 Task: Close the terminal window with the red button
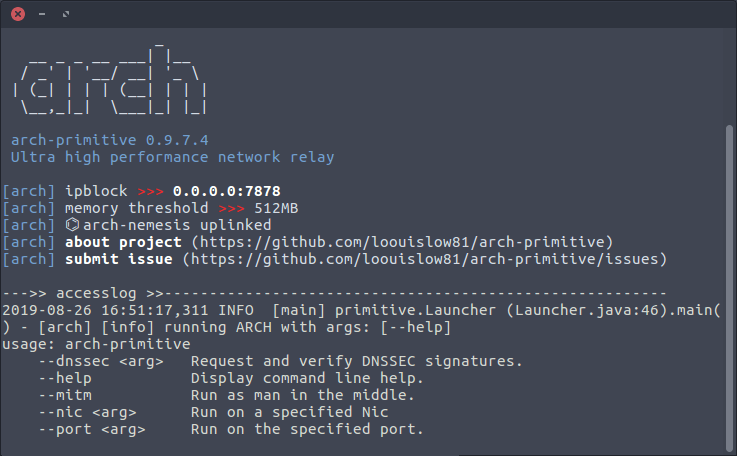(18, 14)
